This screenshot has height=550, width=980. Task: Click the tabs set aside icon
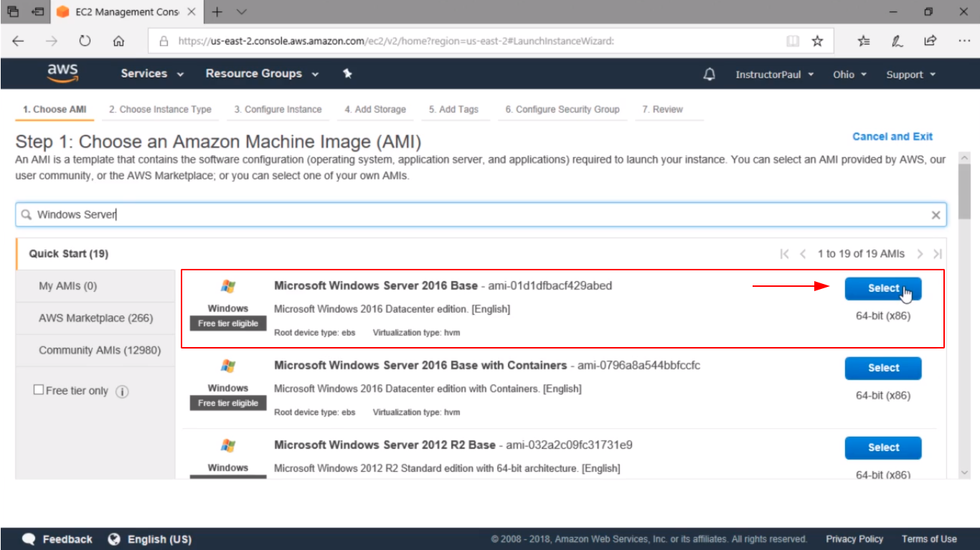(x=13, y=12)
